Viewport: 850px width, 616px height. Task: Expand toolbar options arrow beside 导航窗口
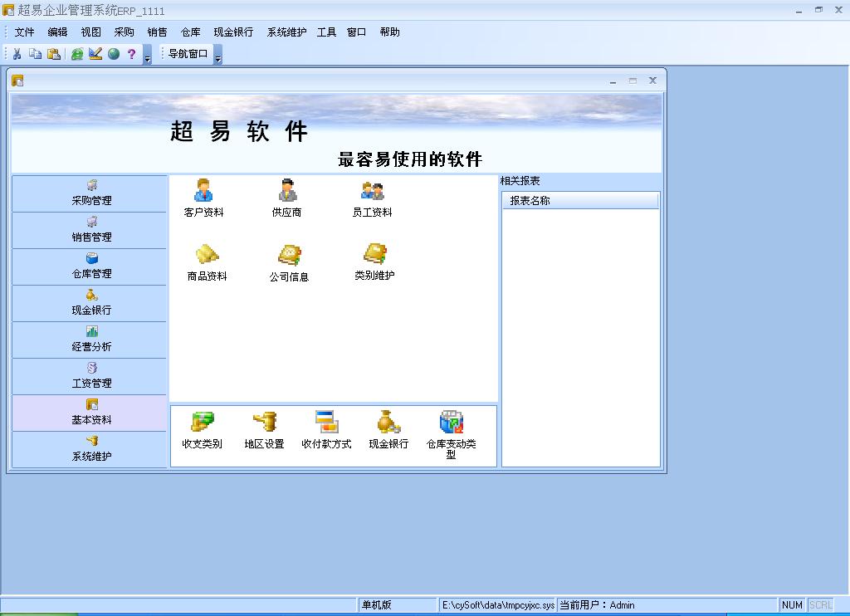218,55
